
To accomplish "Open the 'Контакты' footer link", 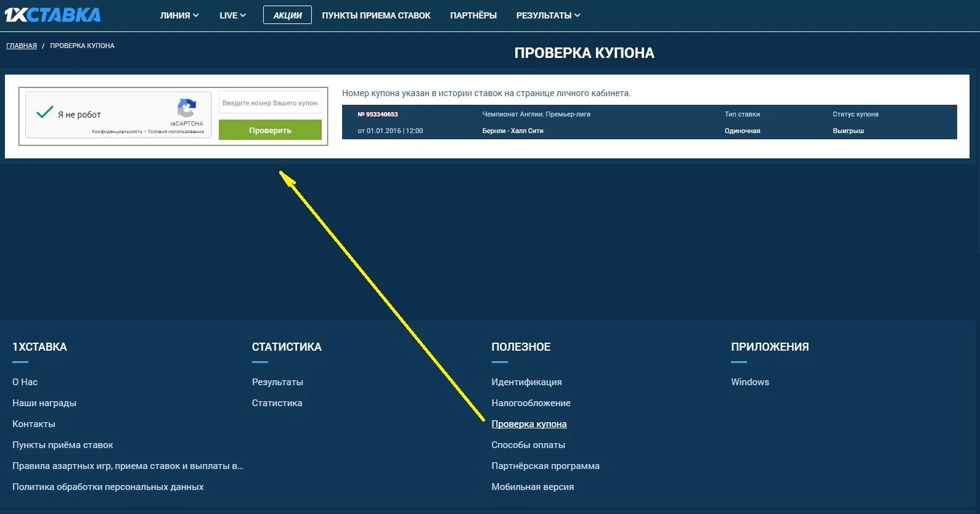I will 34,424.
